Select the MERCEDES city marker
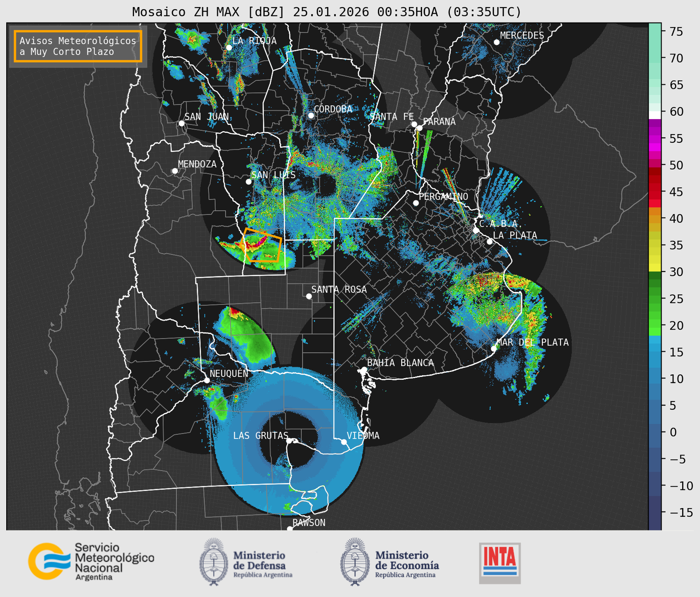This screenshot has width=700, height=597. click(496, 42)
